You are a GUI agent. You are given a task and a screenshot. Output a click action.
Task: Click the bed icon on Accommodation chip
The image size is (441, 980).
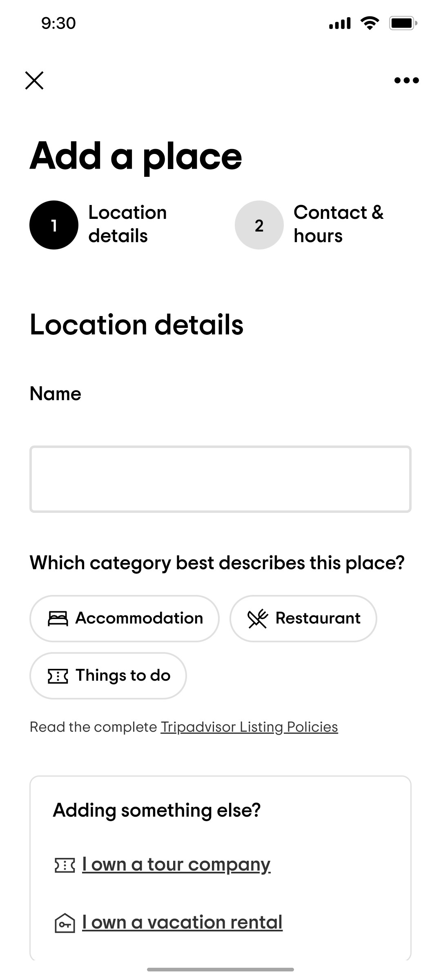(58, 618)
